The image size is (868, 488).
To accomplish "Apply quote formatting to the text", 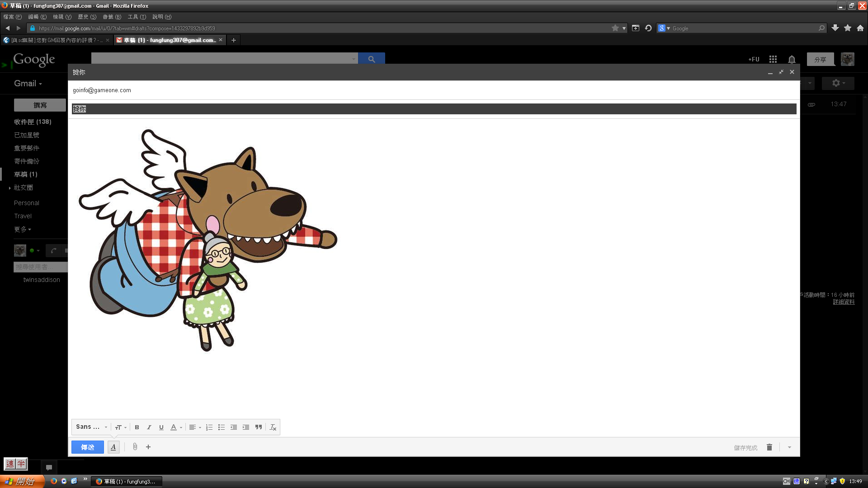I will pos(258,427).
